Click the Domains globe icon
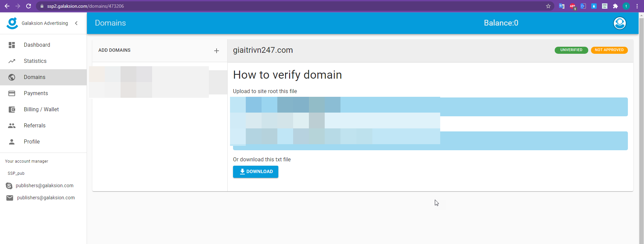Viewport: 644px width, 244px height. 12,77
